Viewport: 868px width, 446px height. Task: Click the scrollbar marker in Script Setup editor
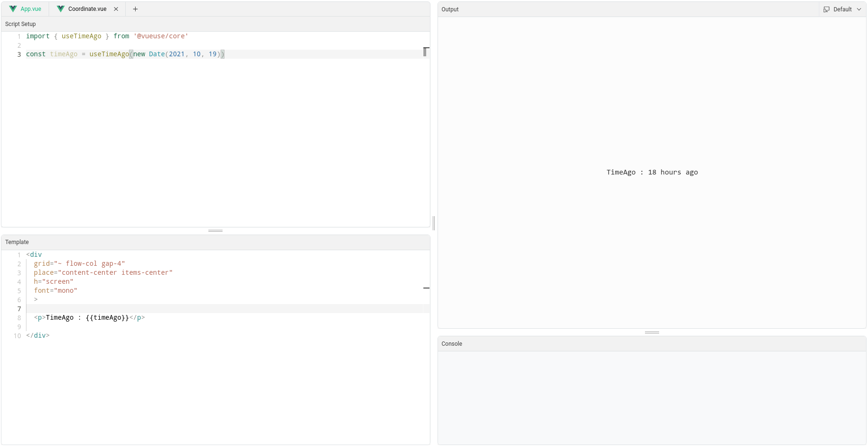426,51
